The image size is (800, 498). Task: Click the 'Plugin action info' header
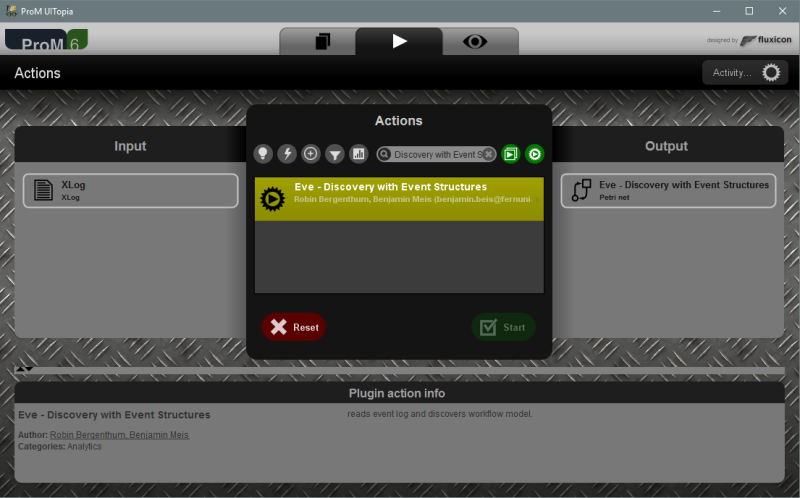(397, 393)
